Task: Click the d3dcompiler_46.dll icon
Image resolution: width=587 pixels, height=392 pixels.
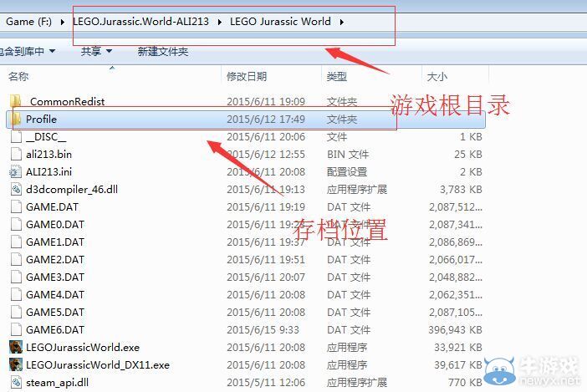Action: [x=16, y=189]
